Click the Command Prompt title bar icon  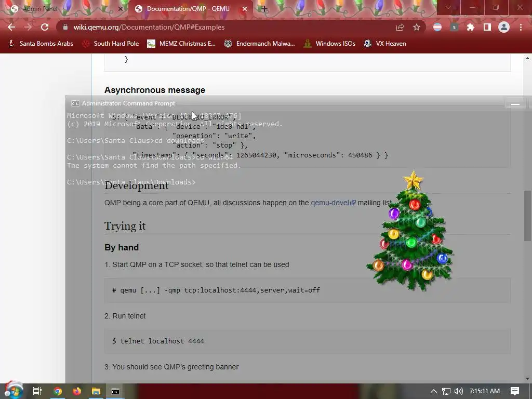[x=75, y=103]
